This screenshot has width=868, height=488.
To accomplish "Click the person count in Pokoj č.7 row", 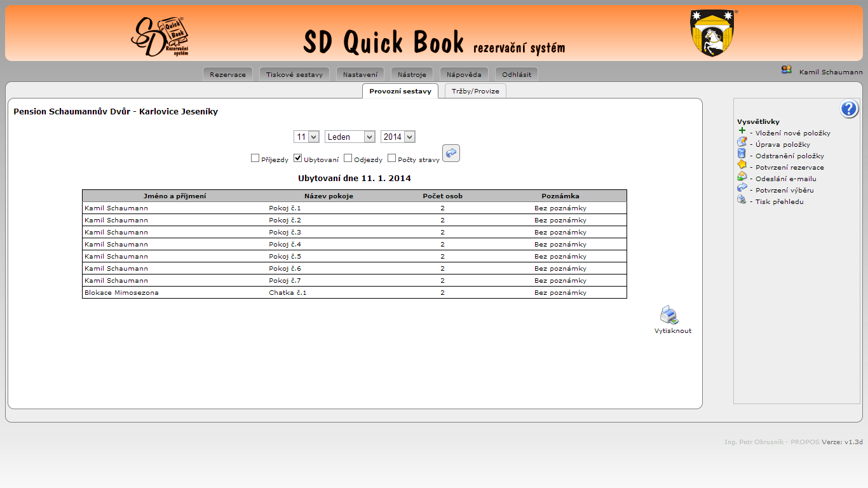I will 443,280.
